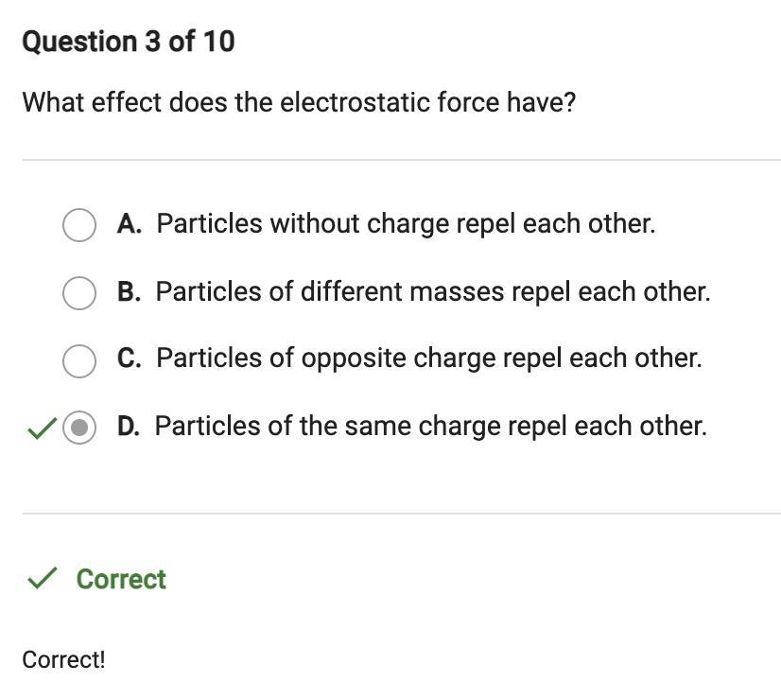Click answer text "Particles without charge repel each other"
The image size is (781, 700).
[x=406, y=224]
